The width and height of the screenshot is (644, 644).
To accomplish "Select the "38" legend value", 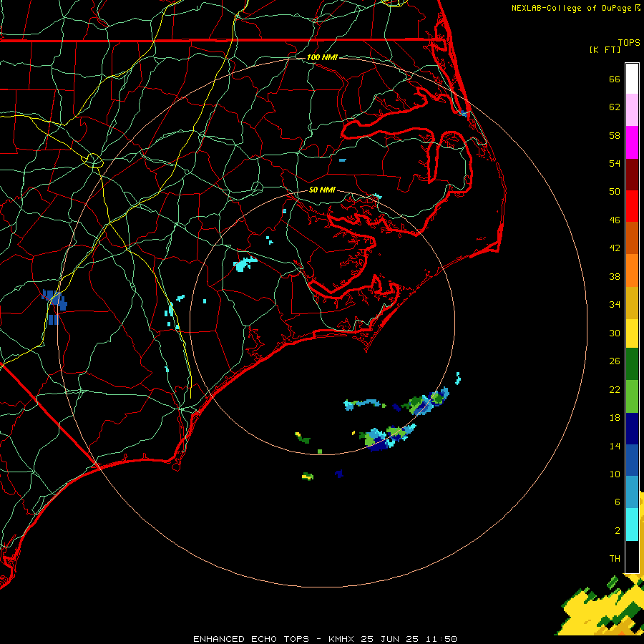I will (x=615, y=277).
